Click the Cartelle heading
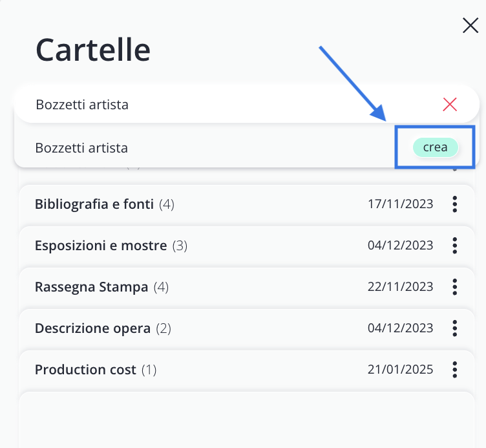The width and height of the screenshot is (486, 448). 92,49
